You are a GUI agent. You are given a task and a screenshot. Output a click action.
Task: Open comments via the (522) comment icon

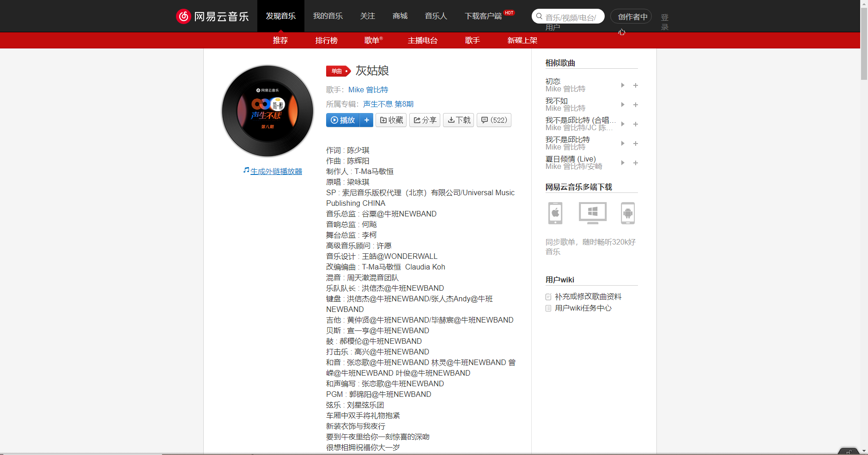tap(493, 120)
